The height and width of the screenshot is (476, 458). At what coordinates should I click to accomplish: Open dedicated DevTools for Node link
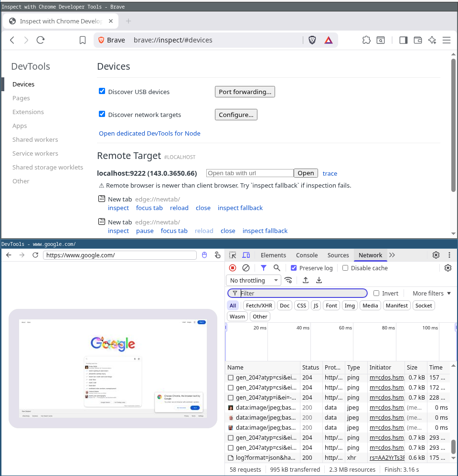(149, 133)
